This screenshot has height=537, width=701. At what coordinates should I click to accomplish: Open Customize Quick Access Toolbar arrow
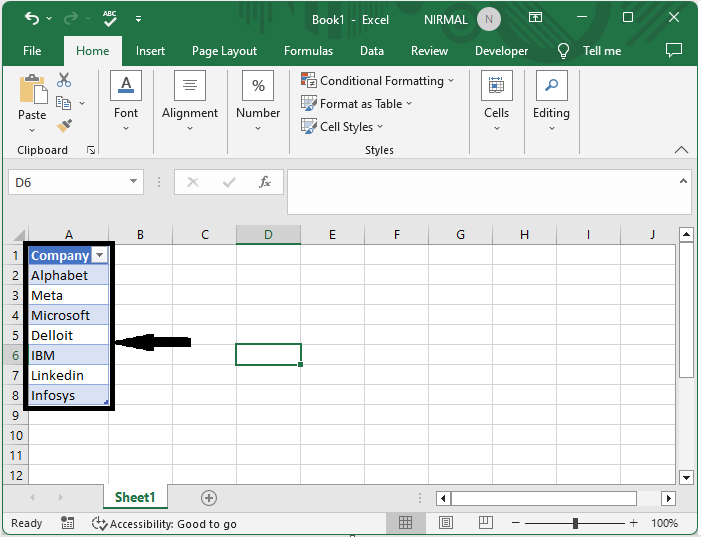[x=139, y=19]
